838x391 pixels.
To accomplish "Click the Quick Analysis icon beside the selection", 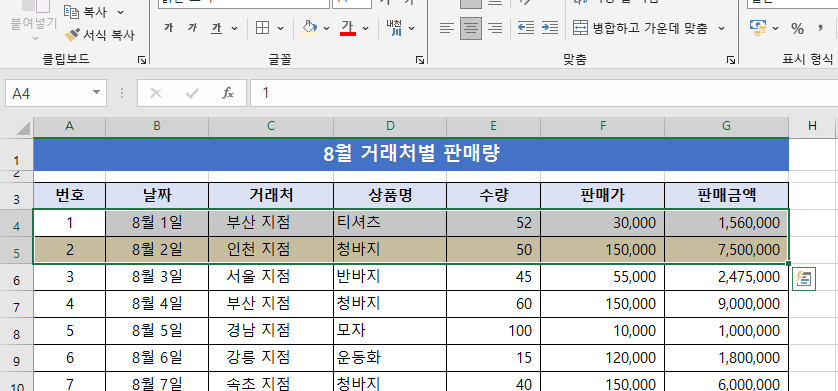I will click(x=804, y=279).
